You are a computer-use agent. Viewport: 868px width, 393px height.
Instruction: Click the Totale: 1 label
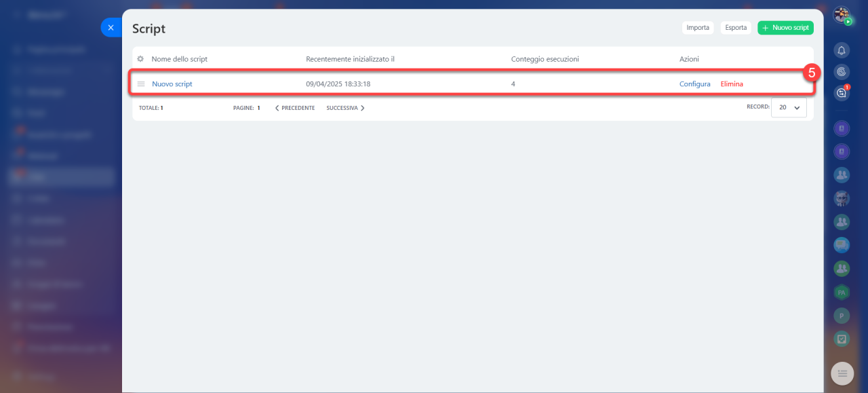[151, 108]
